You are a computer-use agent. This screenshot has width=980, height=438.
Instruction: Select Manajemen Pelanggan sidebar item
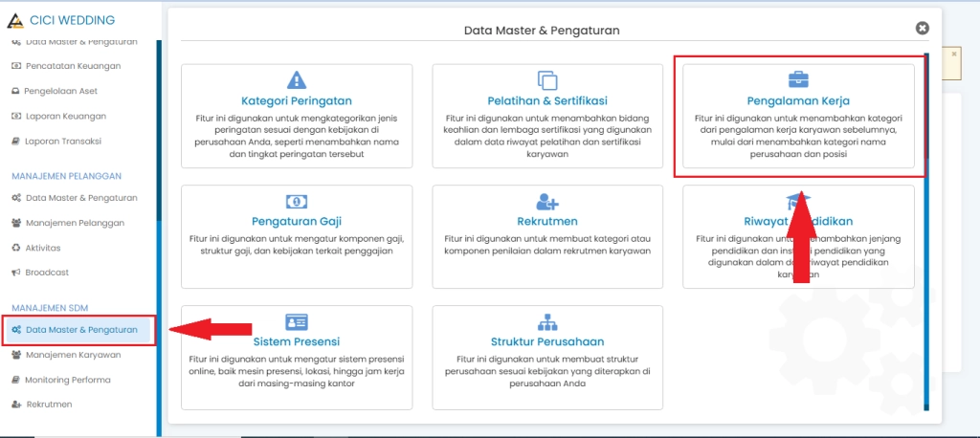pos(75,223)
